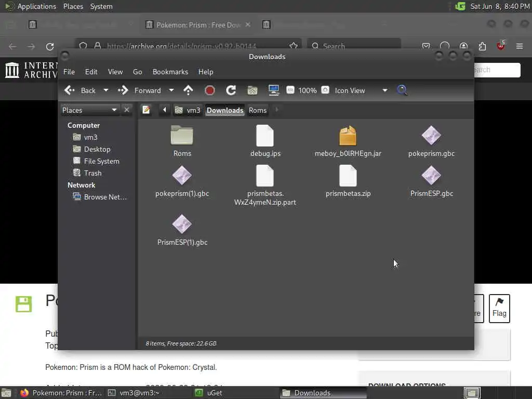532x399 pixels.
Task: Click the red Stop loading icon
Action: 210,90
